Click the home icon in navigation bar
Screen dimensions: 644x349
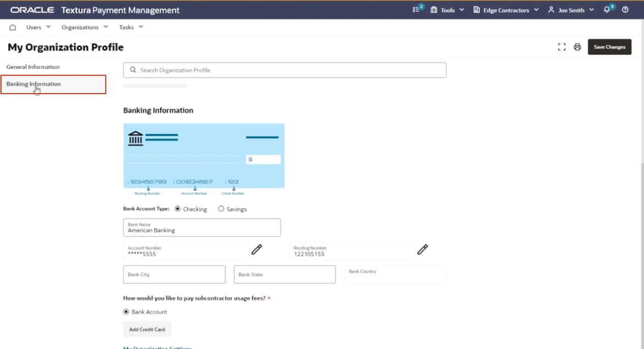(13, 27)
